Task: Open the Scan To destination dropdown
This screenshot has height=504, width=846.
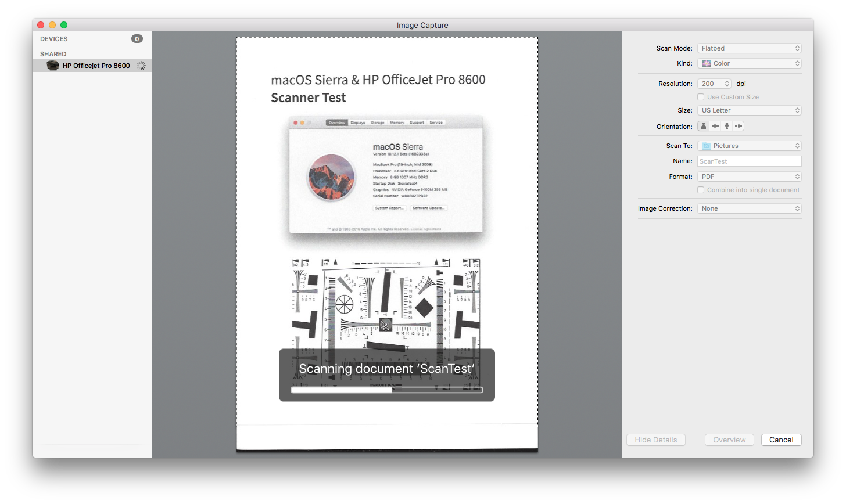Action: pos(750,146)
